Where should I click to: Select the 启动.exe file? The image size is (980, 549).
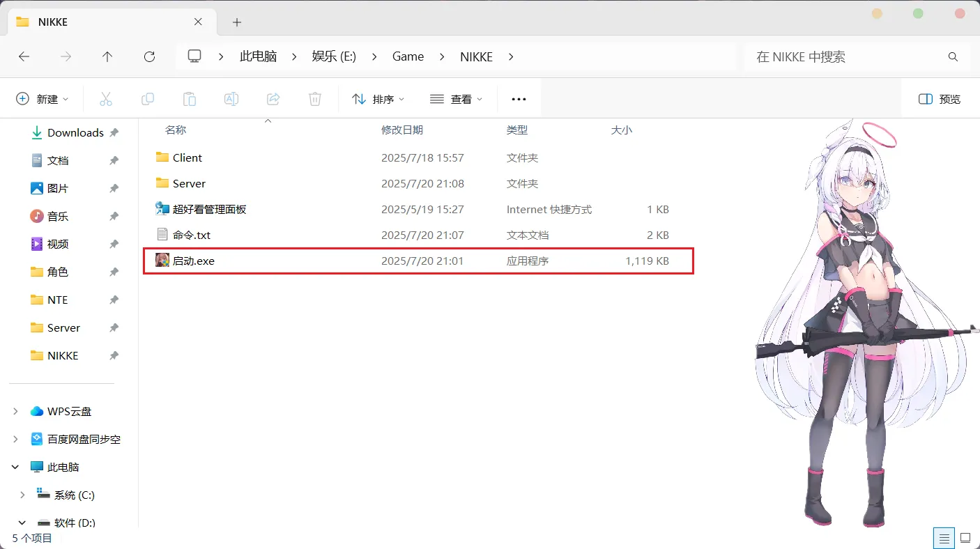pyautogui.click(x=194, y=261)
